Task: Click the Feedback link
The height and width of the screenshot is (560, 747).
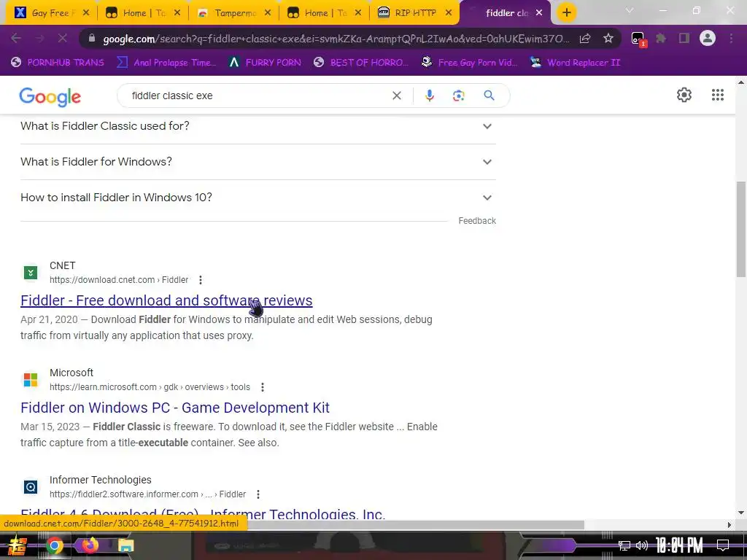Action: pyautogui.click(x=477, y=221)
